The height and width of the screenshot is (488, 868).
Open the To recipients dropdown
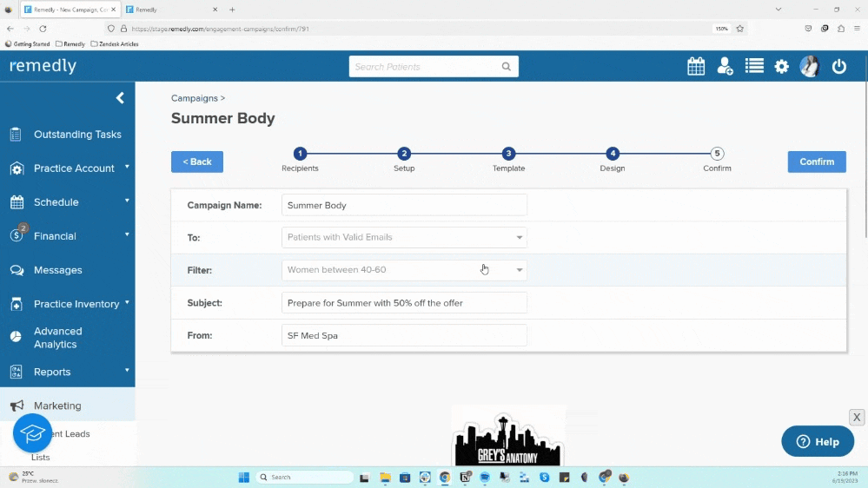[404, 237]
